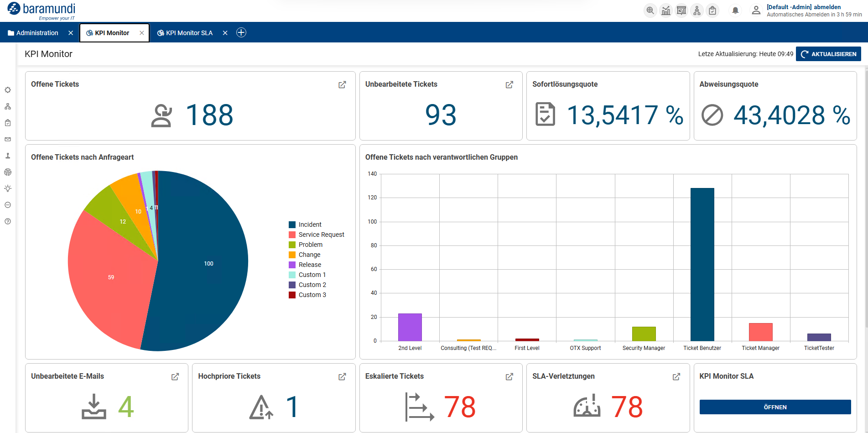Expand Offene Tickets into a detailed view

click(342, 84)
